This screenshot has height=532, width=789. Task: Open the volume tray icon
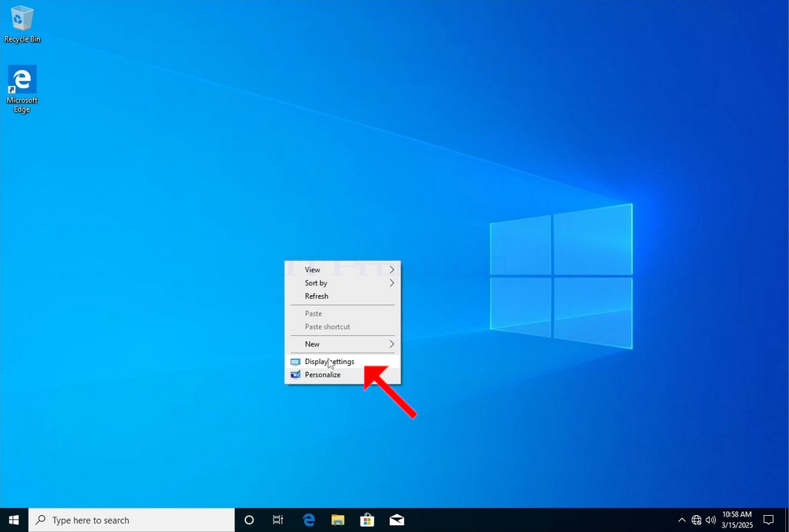point(710,520)
